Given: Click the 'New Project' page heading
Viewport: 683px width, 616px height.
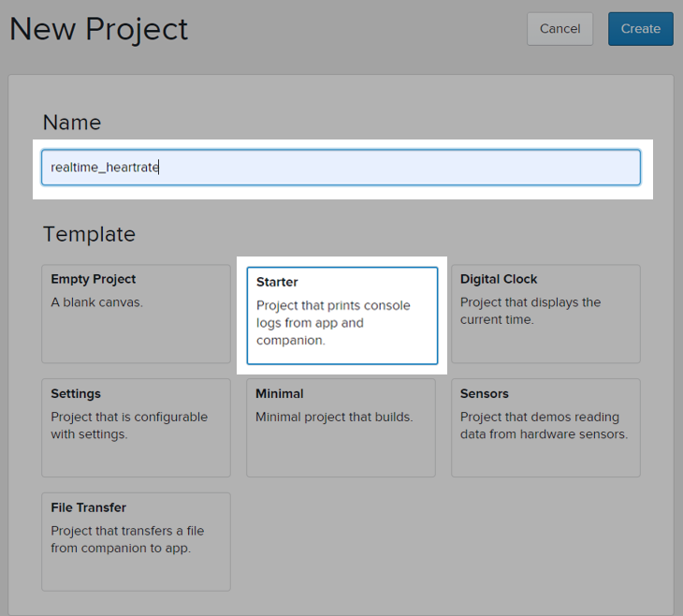Looking at the screenshot, I should tap(98, 30).
